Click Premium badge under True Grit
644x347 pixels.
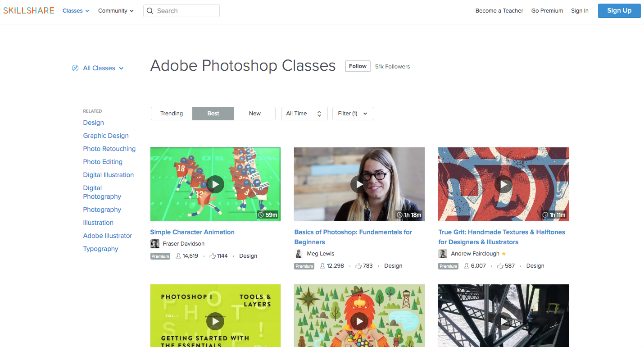click(x=449, y=266)
